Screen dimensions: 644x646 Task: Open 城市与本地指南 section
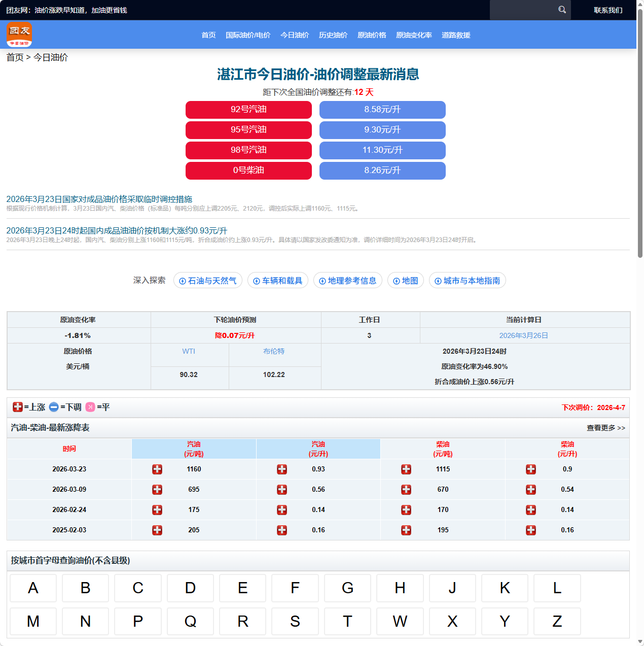[467, 280]
